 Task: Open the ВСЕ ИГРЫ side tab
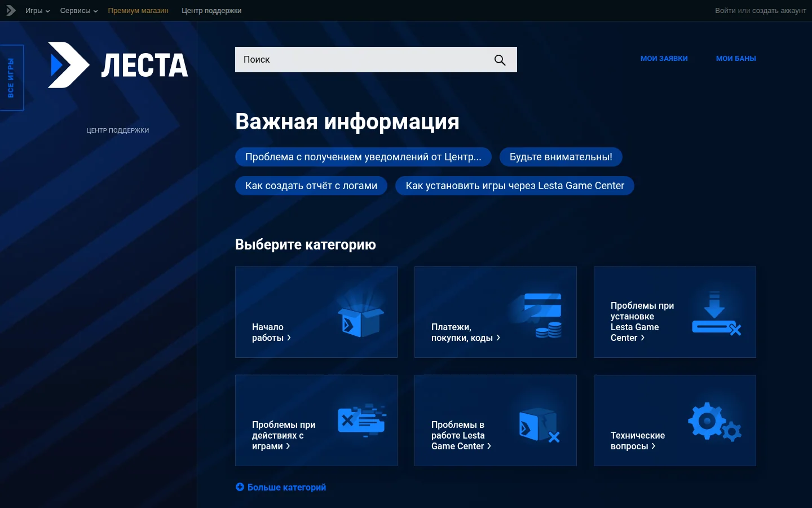pos(11,78)
